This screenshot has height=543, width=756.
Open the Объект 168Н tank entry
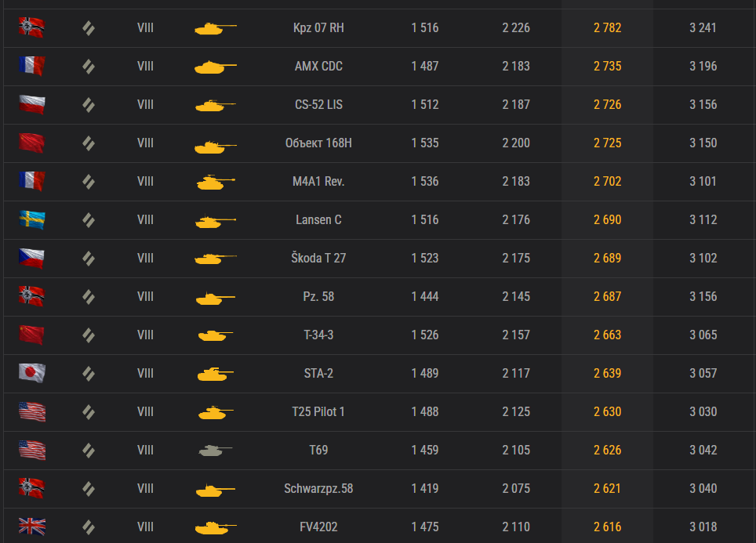pos(318,143)
